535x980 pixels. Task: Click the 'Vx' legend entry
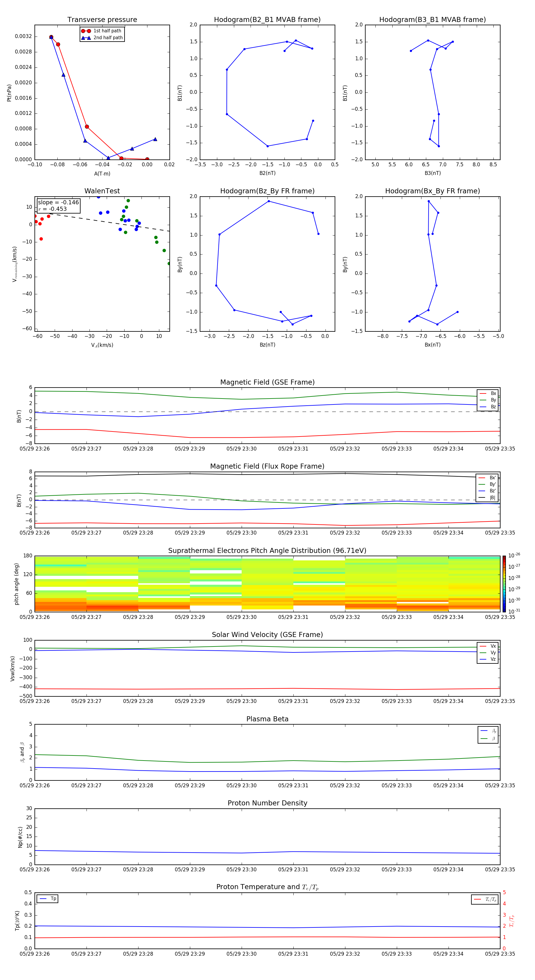(x=488, y=646)
